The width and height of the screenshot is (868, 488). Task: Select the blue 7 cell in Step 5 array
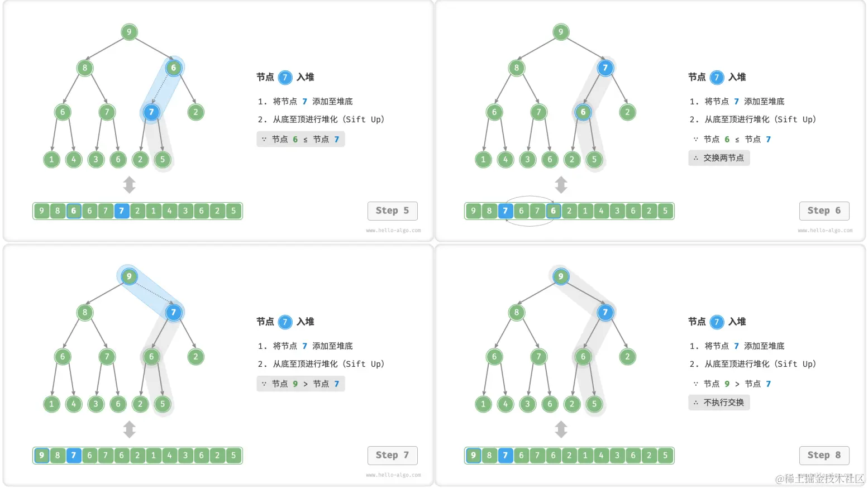tap(122, 211)
